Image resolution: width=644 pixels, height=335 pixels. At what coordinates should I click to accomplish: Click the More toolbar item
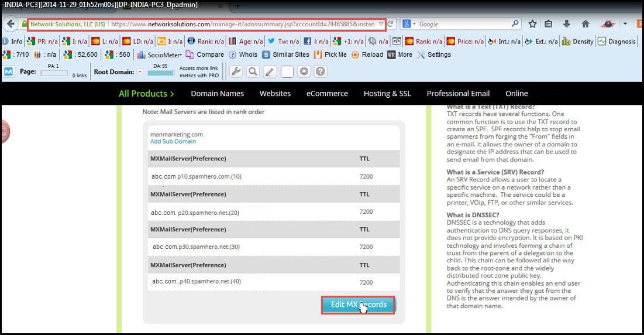pos(400,54)
